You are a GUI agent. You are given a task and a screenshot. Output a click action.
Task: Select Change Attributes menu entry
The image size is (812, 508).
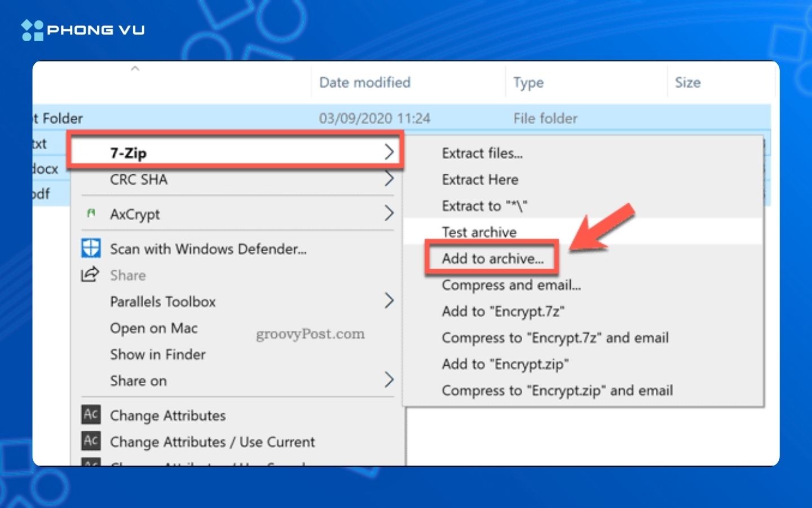pos(238,415)
